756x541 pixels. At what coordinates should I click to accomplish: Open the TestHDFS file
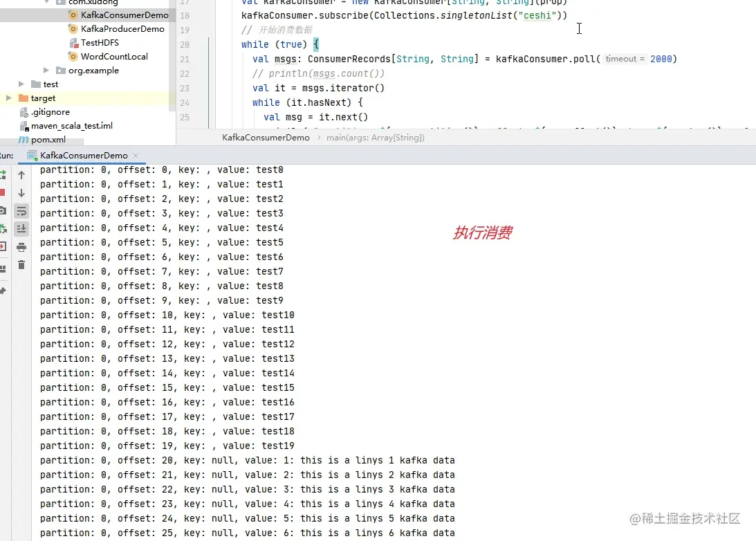click(x=100, y=42)
